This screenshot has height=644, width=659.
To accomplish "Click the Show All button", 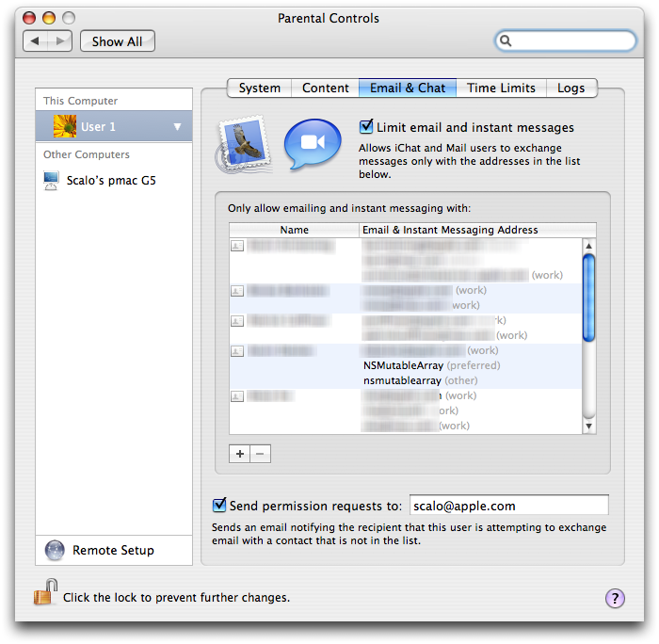I will tap(118, 41).
